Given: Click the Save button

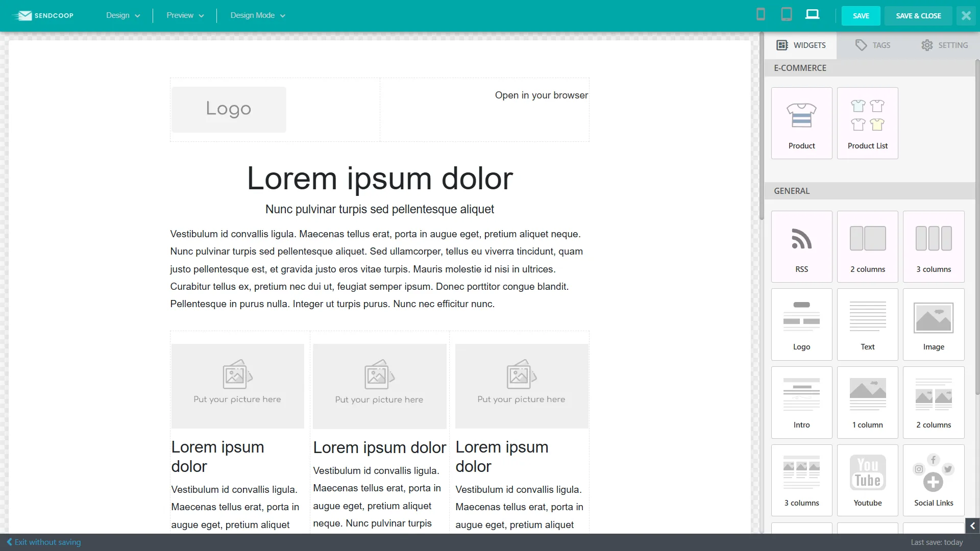Looking at the screenshot, I should coord(861,16).
